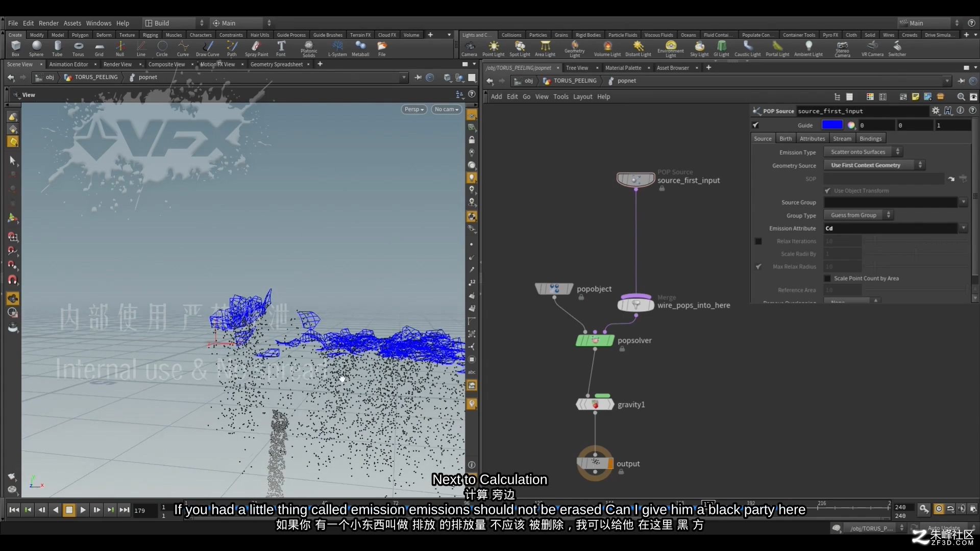980x551 pixels.
Task: Edit the node name source_first_input field
Action: coord(862,111)
